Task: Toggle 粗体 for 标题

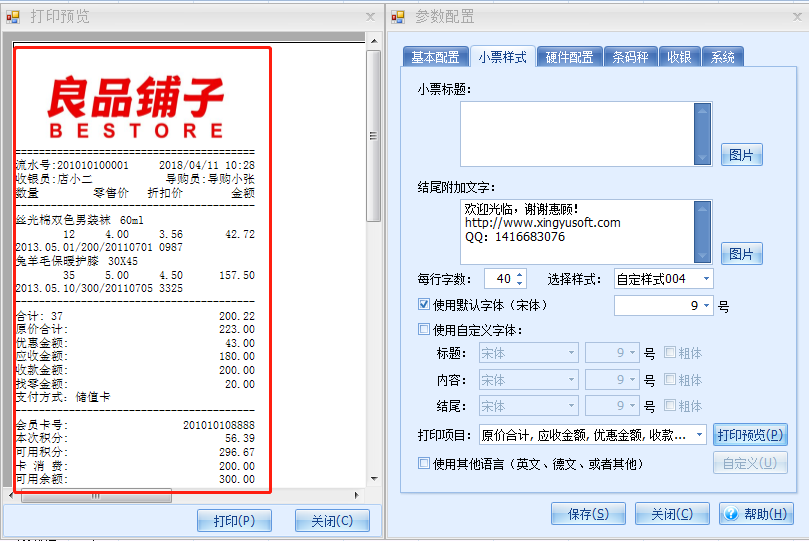Action: click(670, 352)
